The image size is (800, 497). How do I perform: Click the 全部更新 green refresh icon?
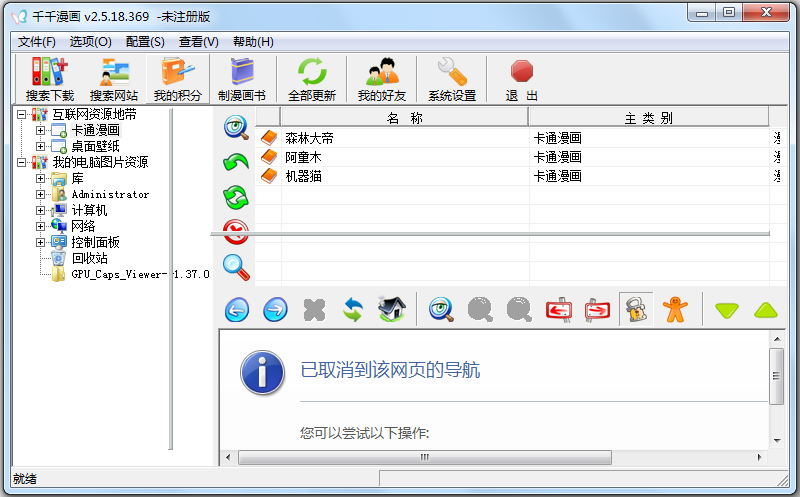[x=312, y=79]
